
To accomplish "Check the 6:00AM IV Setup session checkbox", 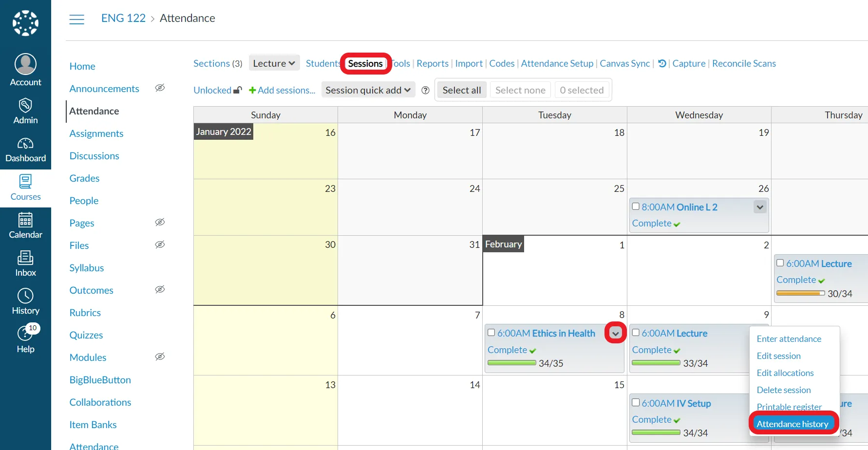I will (636, 403).
